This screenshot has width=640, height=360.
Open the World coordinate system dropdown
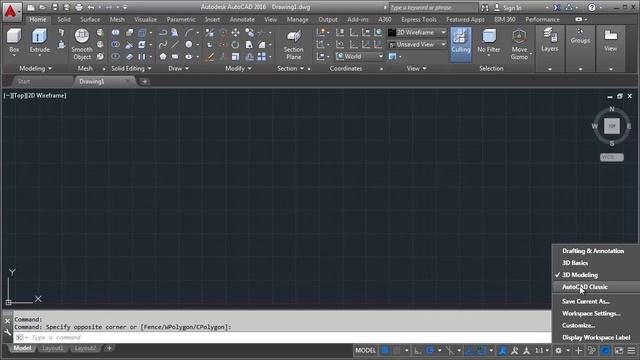tap(360, 56)
